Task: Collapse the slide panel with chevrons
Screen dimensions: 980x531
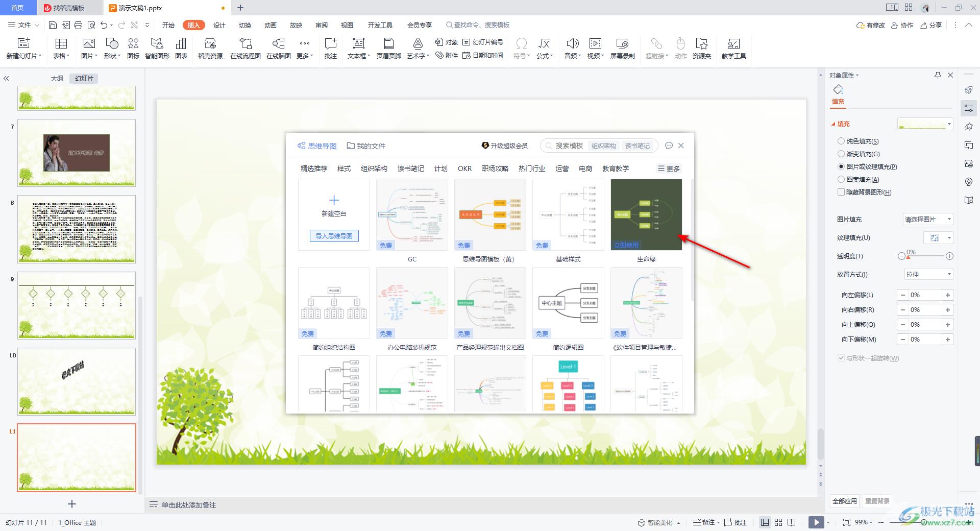Action: (6, 78)
